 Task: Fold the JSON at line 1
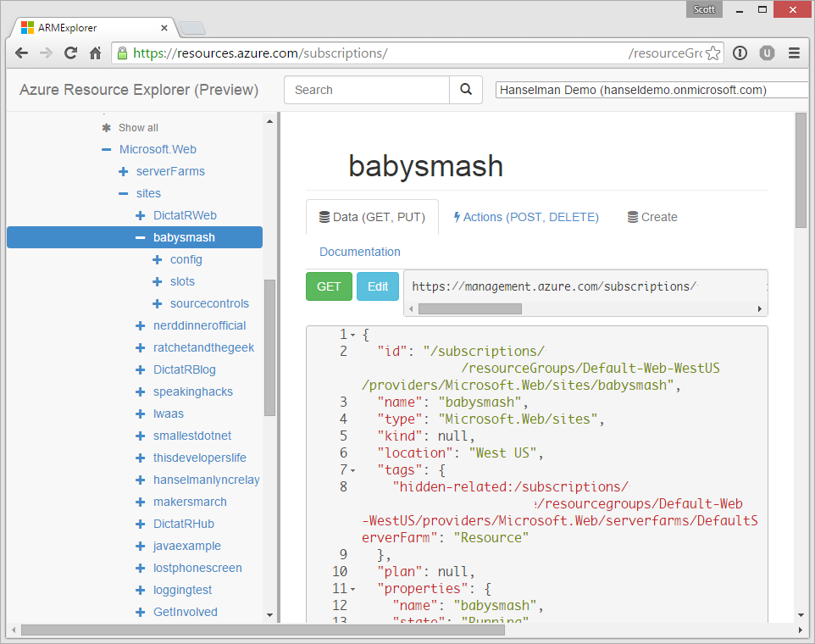(x=353, y=335)
